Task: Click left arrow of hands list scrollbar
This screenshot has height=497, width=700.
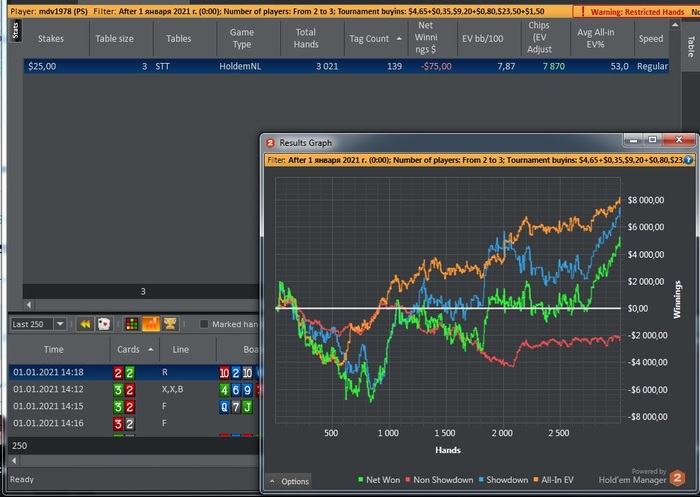Action: pos(14,460)
